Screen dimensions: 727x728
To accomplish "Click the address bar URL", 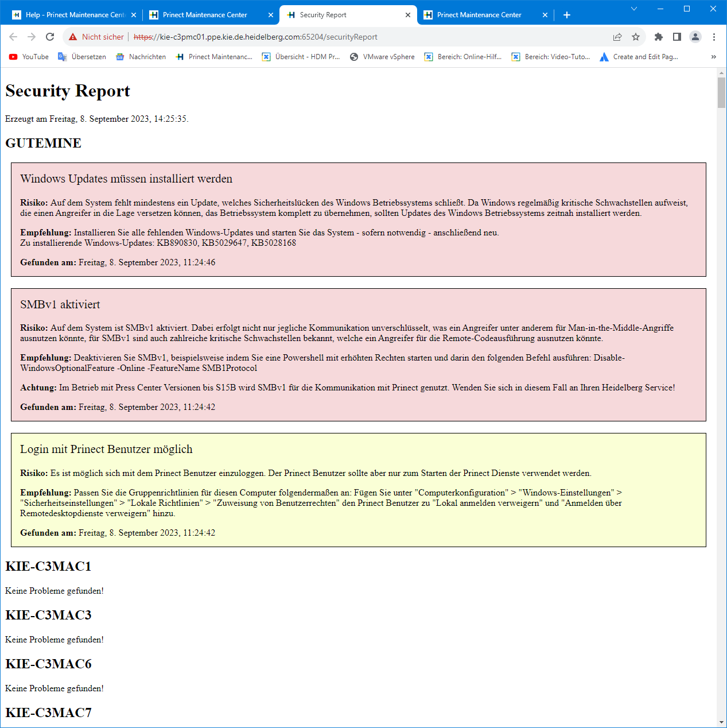I will pos(255,37).
